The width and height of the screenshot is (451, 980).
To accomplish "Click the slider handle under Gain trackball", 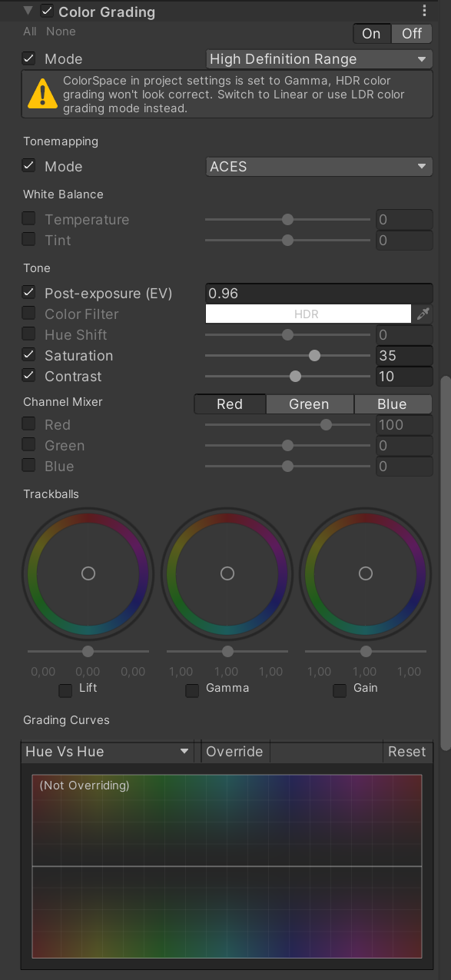I will point(366,651).
